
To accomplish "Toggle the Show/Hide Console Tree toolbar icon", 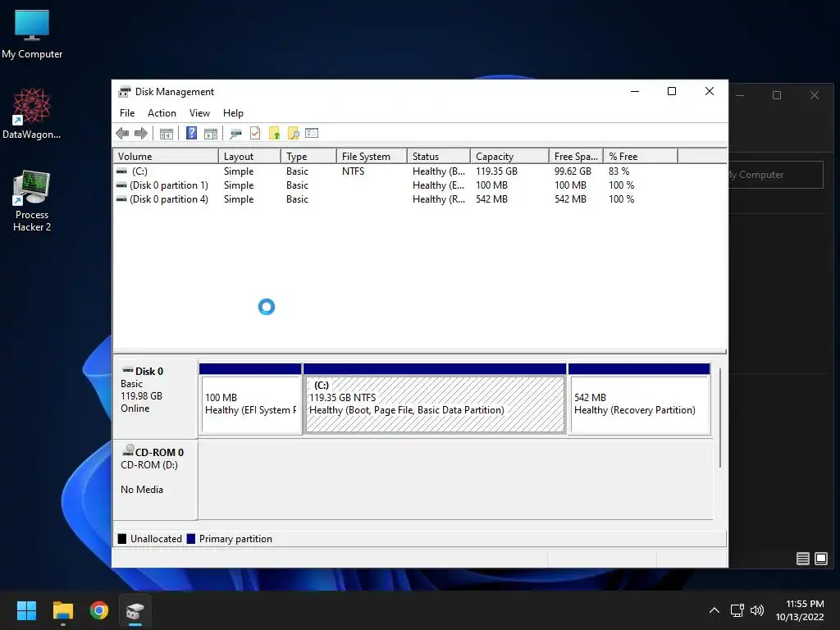I will (x=167, y=134).
